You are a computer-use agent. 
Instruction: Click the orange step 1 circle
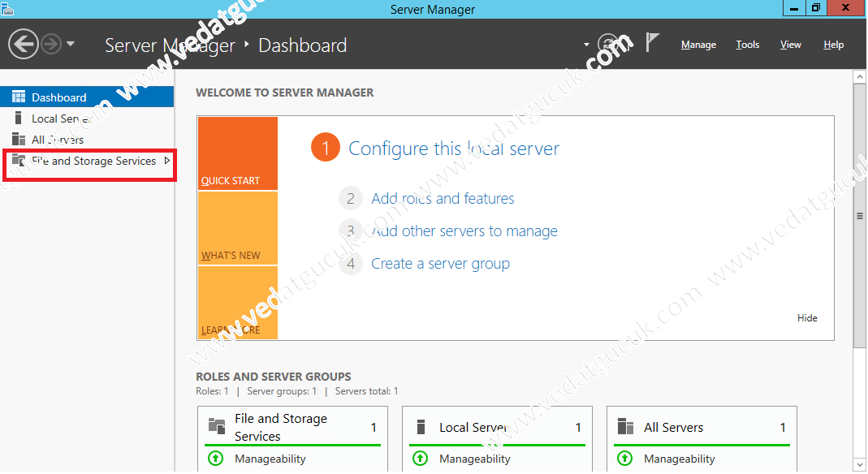point(325,148)
